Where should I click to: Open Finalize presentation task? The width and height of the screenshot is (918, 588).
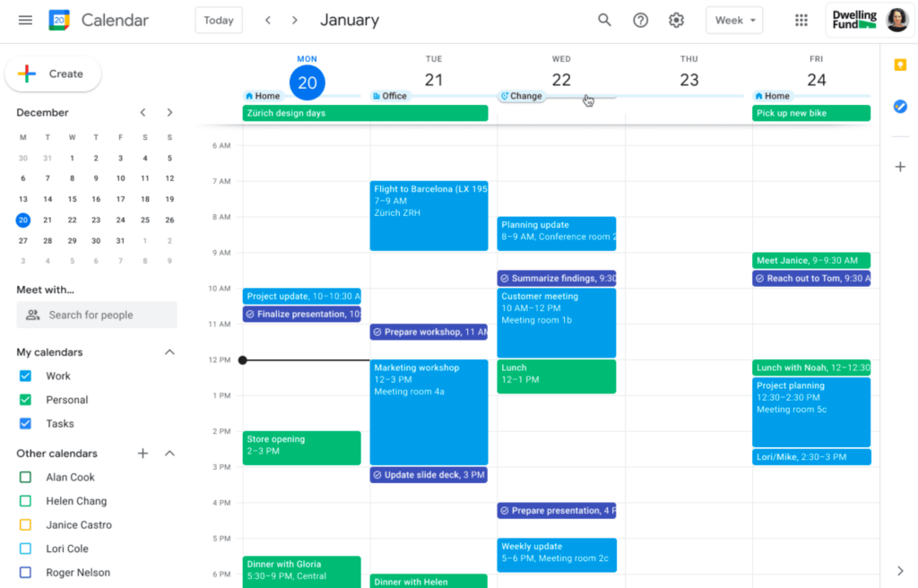pyautogui.click(x=301, y=314)
